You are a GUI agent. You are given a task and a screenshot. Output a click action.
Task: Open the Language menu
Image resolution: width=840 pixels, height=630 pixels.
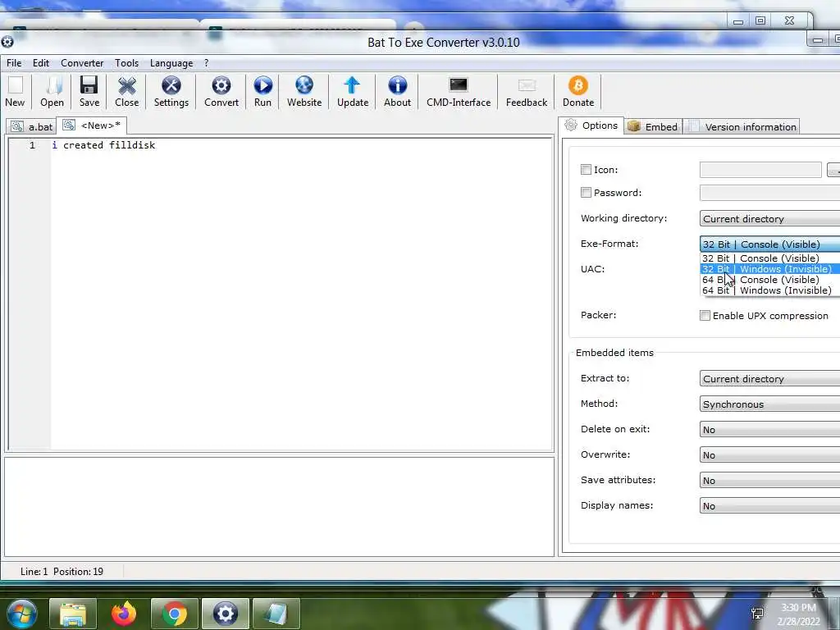[x=171, y=63]
